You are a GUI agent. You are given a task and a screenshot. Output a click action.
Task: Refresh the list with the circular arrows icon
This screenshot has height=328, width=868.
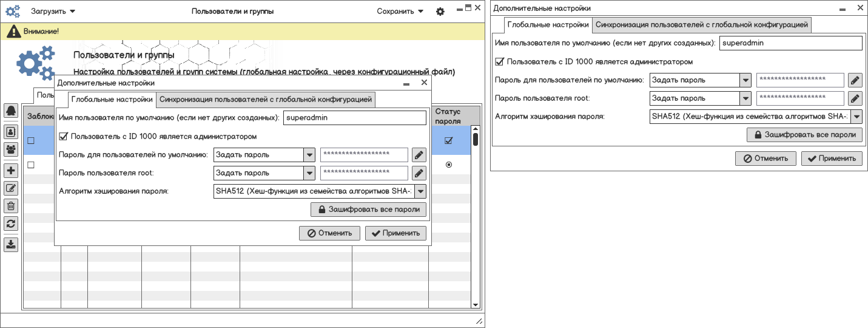coord(11,224)
